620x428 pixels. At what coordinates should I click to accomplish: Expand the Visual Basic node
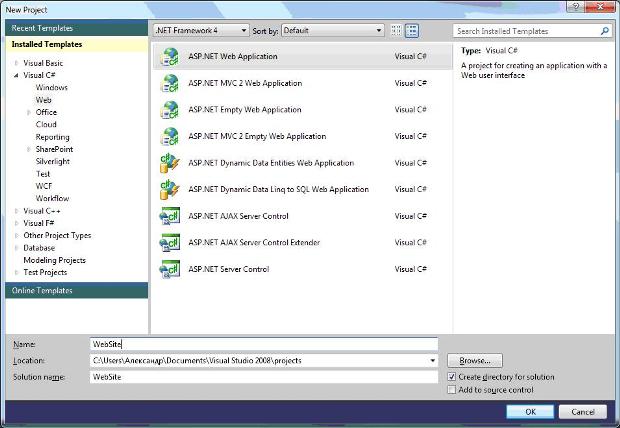16,63
